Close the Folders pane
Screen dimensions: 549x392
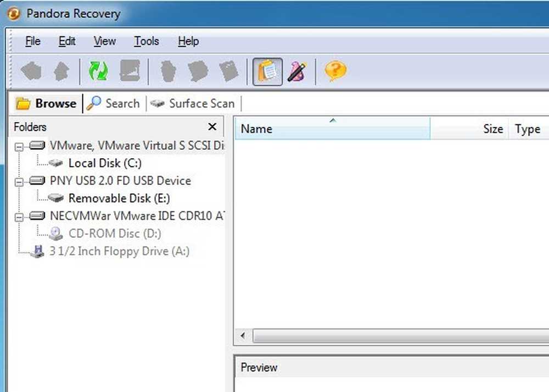coord(212,127)
